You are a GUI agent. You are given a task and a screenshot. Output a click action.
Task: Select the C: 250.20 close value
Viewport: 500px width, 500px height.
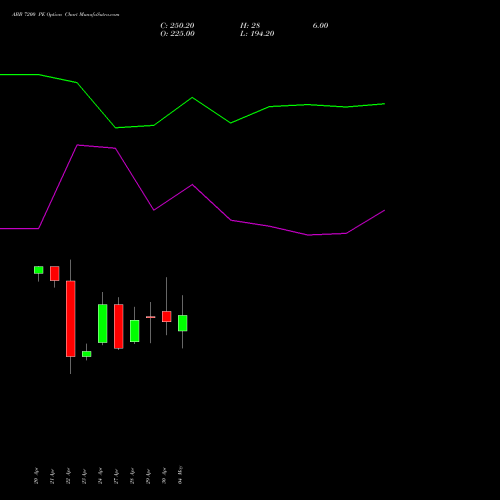[177, 26]
